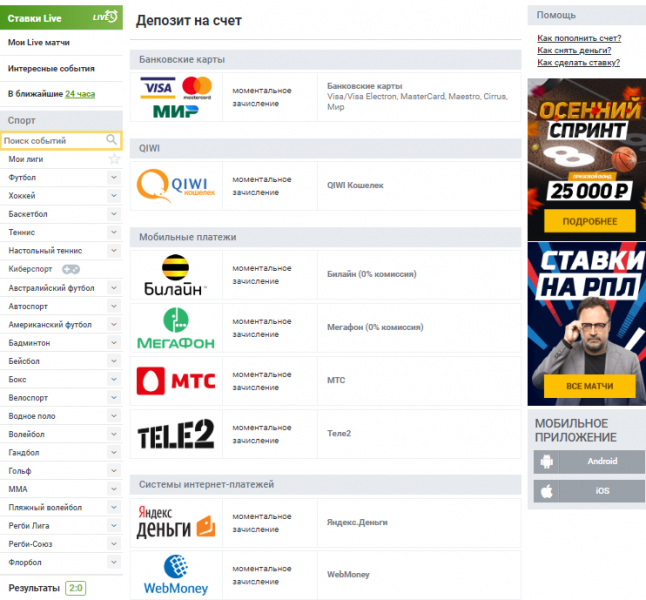This screenshot has height=600, width=646.
Task: Expand the Автоспорт list
Action: [x=114, y=306]
